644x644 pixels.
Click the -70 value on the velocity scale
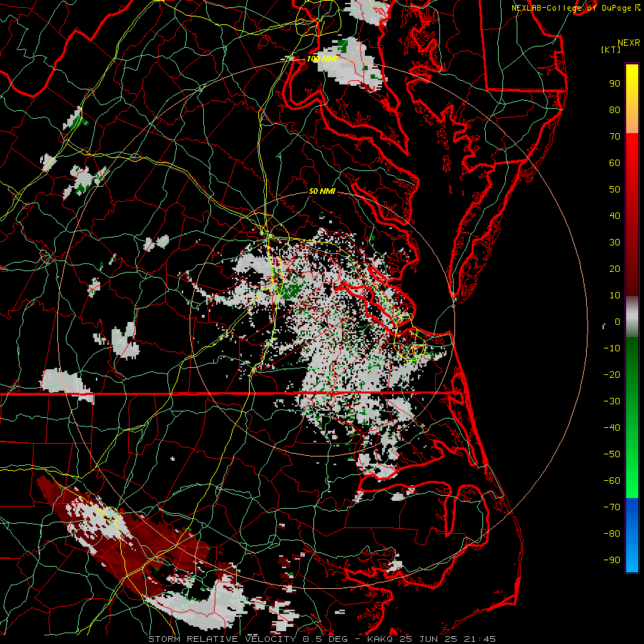[x=612, y=507]
